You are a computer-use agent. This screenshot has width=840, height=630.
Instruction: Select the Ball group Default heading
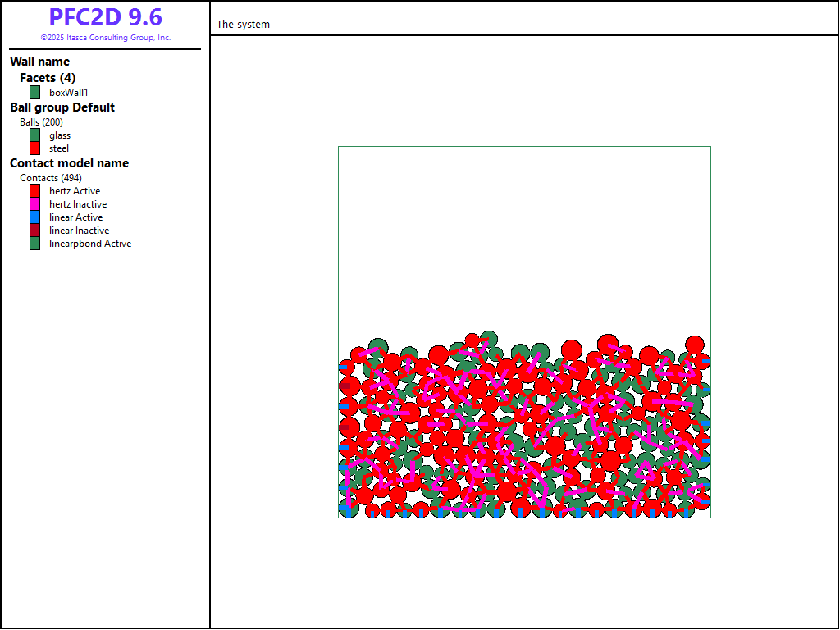62,107
